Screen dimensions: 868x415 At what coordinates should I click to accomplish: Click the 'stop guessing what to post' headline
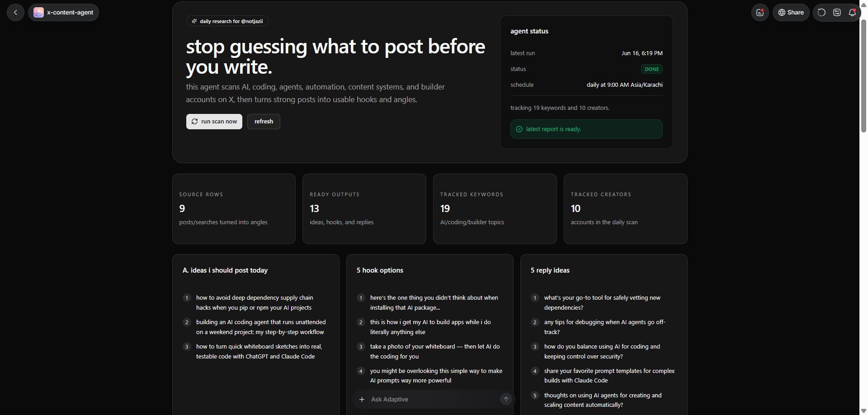pos(335,57)
